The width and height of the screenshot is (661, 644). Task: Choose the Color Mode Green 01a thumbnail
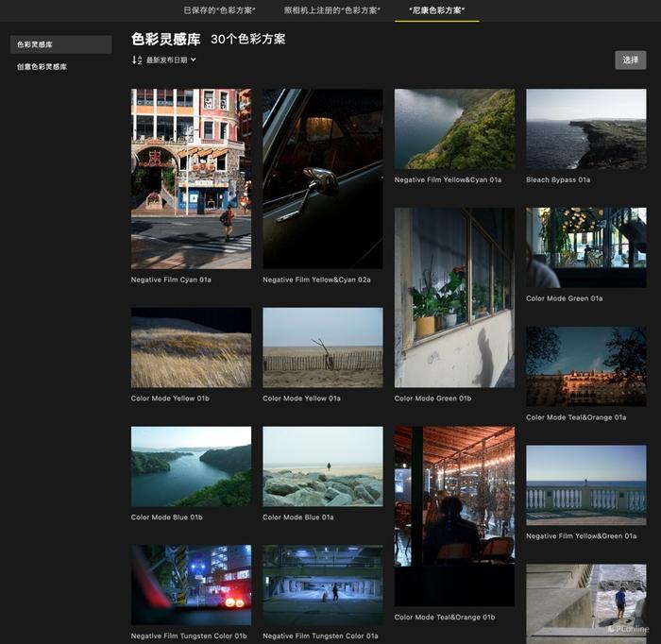[586, 247]
